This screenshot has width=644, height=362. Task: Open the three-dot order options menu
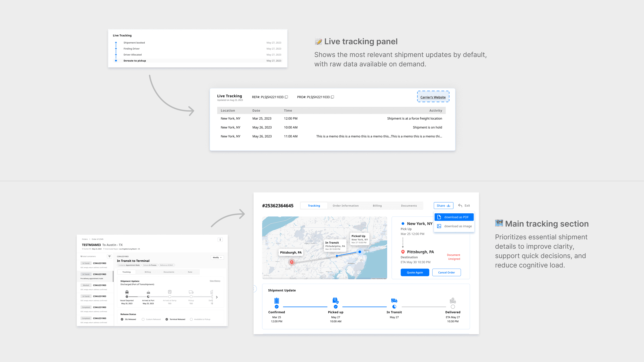point(220,240)
